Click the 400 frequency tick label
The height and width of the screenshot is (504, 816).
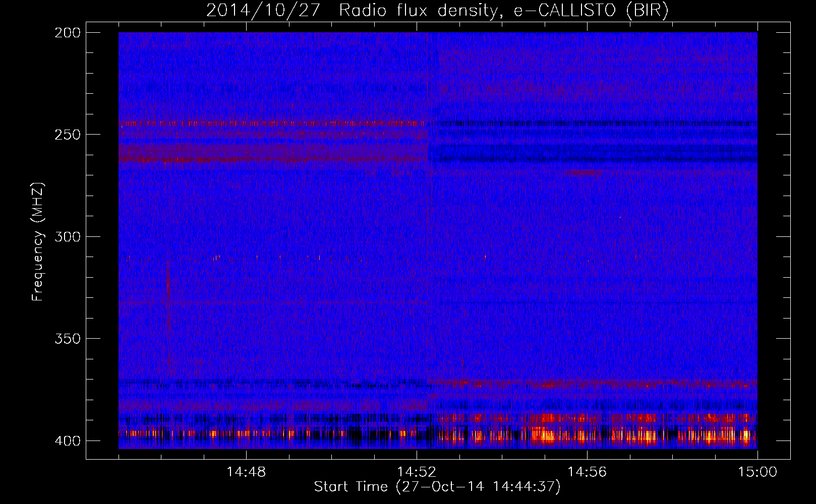coord(67,441)
